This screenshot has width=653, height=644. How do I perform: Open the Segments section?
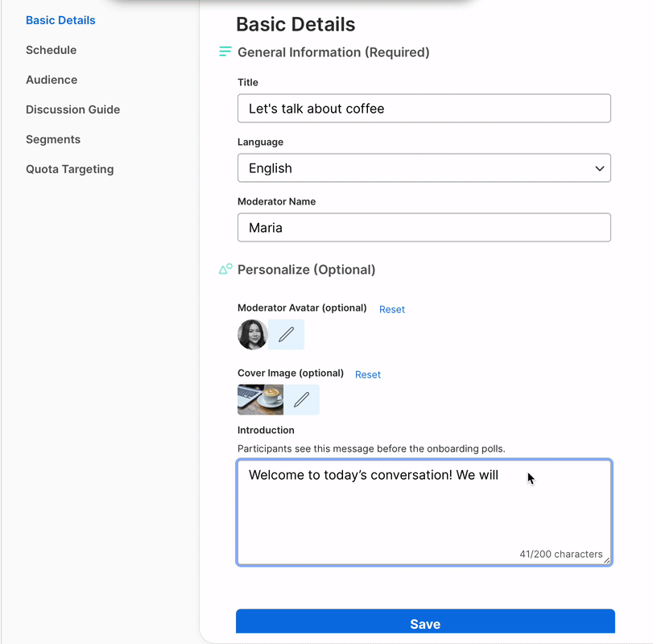[x=53, y=139]
